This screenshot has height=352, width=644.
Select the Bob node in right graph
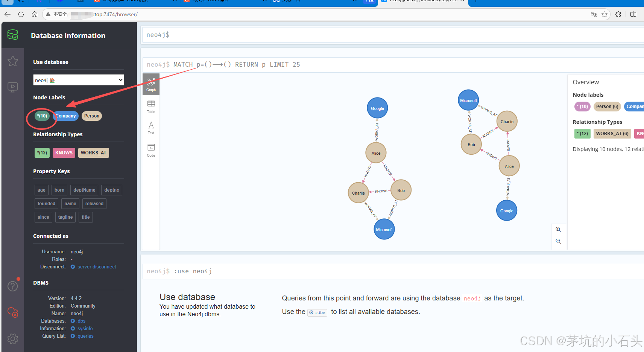(471, 145)
